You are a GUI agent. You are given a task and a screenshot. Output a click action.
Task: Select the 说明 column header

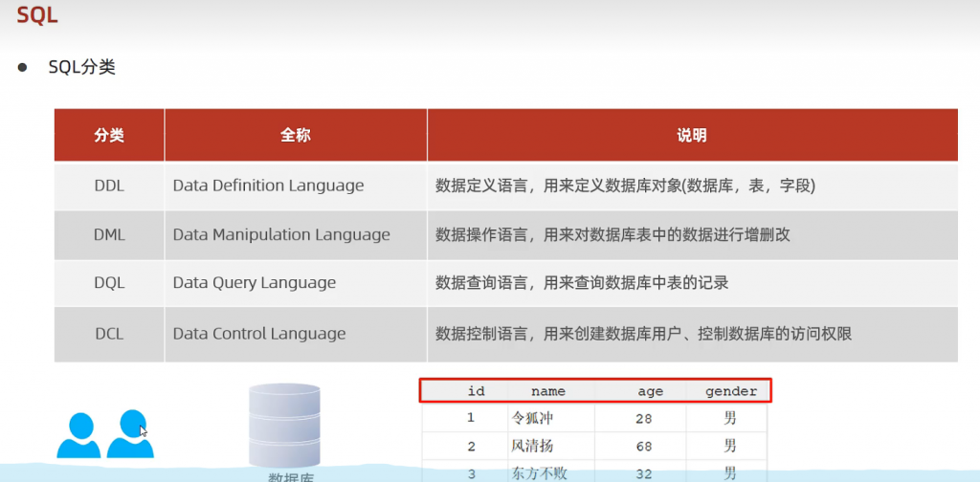click(x=691, y=135)
